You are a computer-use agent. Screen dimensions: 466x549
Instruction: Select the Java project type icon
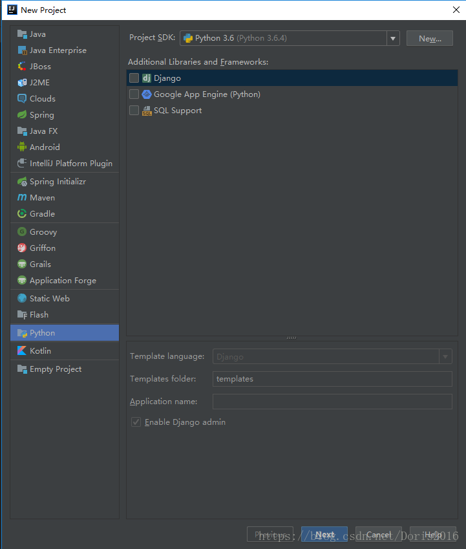(22, 34)
